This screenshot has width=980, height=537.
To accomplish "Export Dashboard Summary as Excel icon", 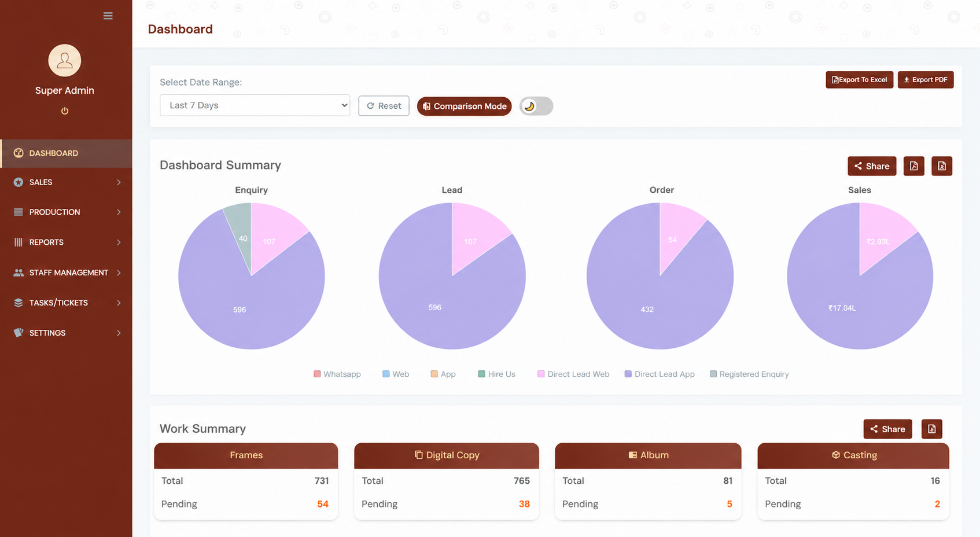I will point(942,166).
